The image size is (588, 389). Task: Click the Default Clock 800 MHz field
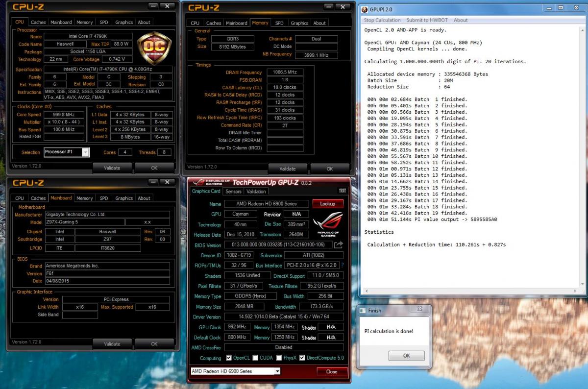coord(238,337)
